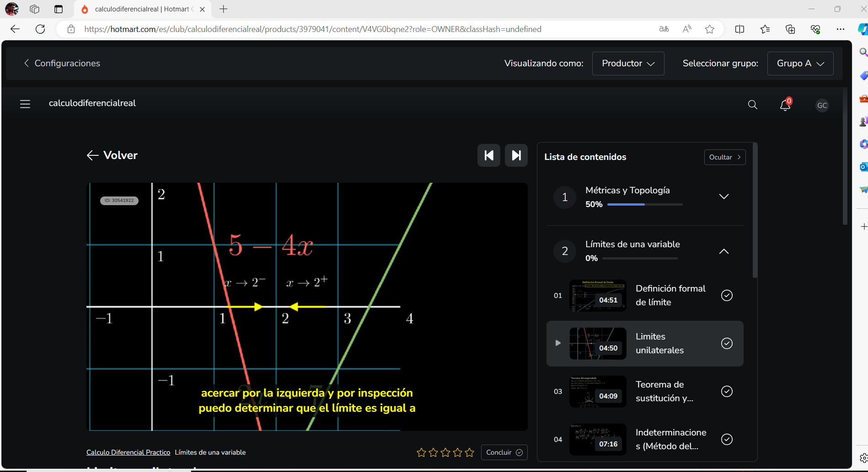Click the video player area
This screenshot has width=868, height=472.
307,307
